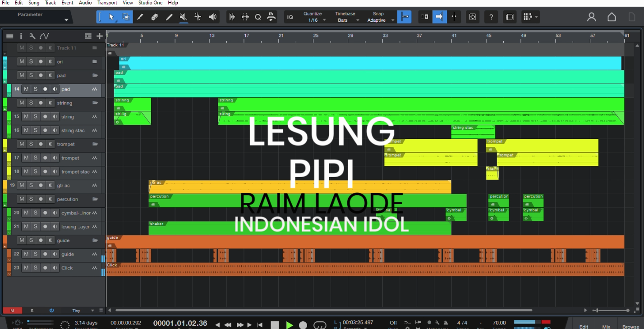
Task: Click the horizontal timeline scrollbar
Action: click(x=324, y=311)
